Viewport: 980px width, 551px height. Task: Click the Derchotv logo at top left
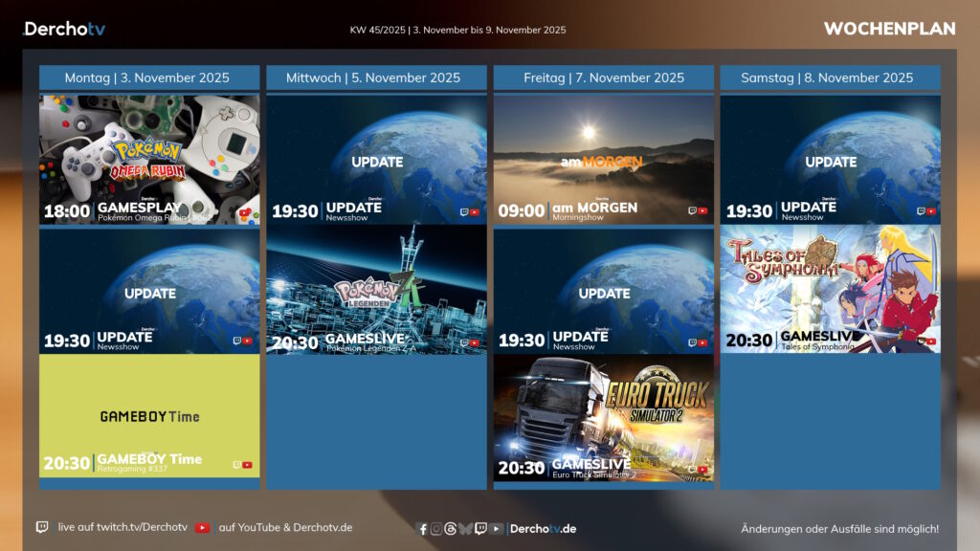(65, 29)
